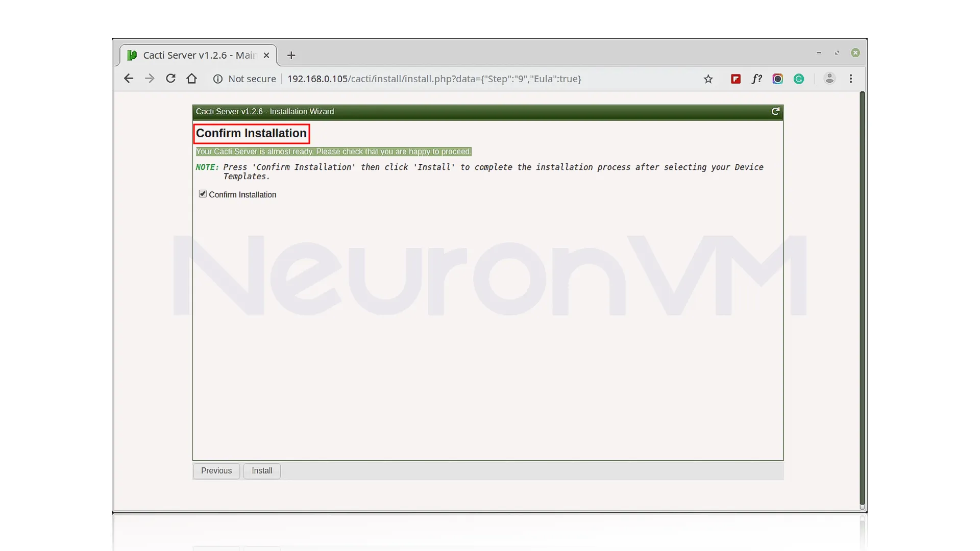This screenshot has height=551, width=980.
Task: Open site info via Not secure icon
Action: (218, 79)
